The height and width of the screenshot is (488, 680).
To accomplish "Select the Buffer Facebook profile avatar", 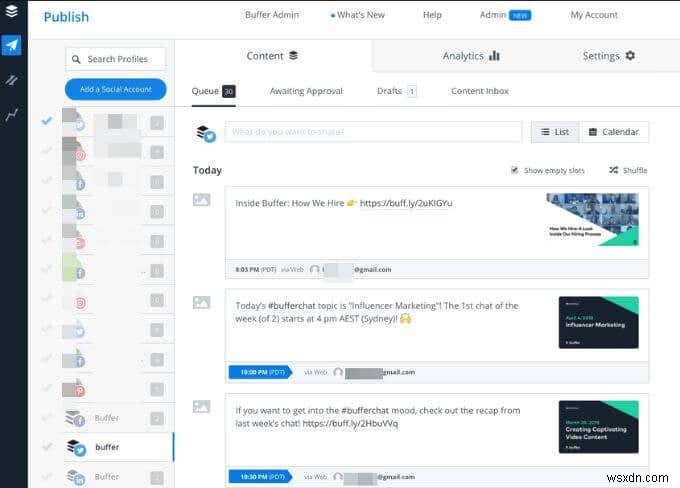I will pos(75,418).
